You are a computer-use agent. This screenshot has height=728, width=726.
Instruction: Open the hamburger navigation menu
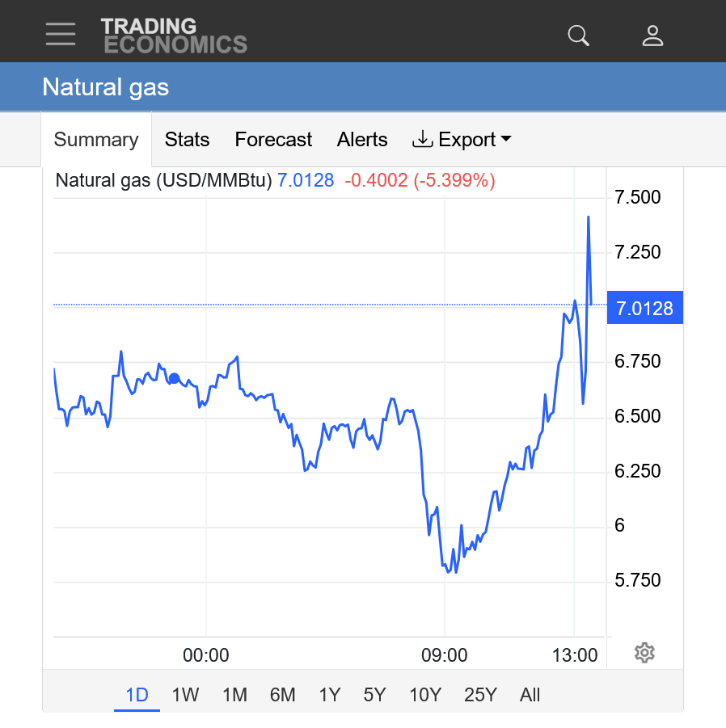(61, 34)
